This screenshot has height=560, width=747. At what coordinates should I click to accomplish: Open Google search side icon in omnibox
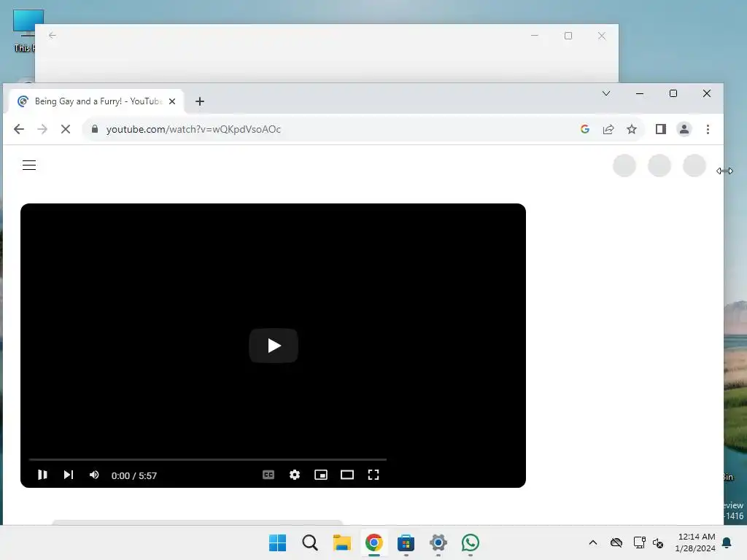tap(585, 129)
